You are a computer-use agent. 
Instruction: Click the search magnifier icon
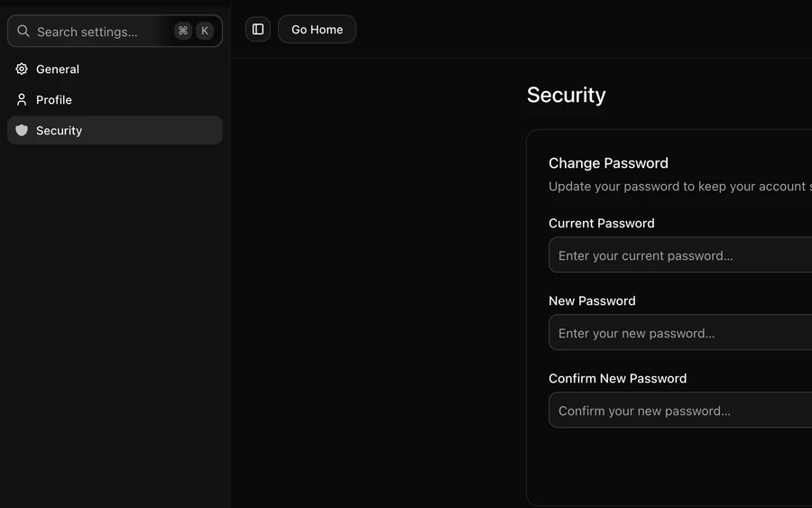tap(23, 31)
